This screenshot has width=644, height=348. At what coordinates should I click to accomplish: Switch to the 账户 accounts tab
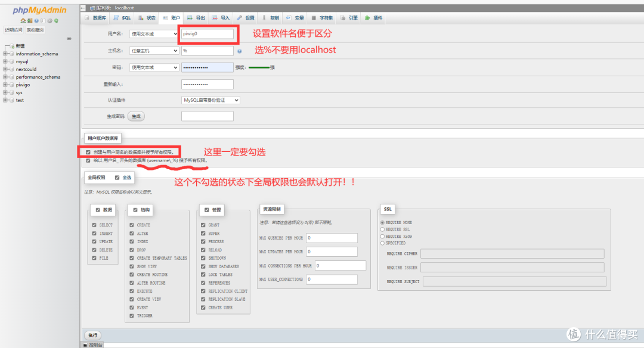[x=172, y=18]
